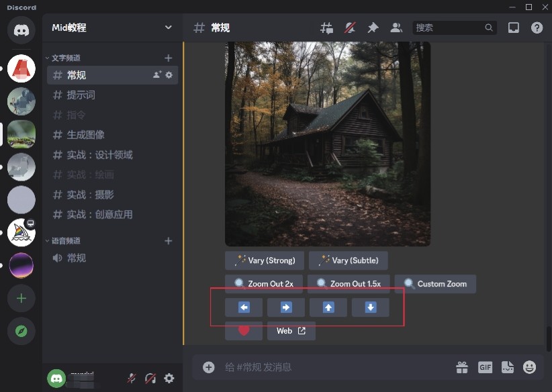Pan the image right
This screenshot has width=552, height=392.
point(286,307)
